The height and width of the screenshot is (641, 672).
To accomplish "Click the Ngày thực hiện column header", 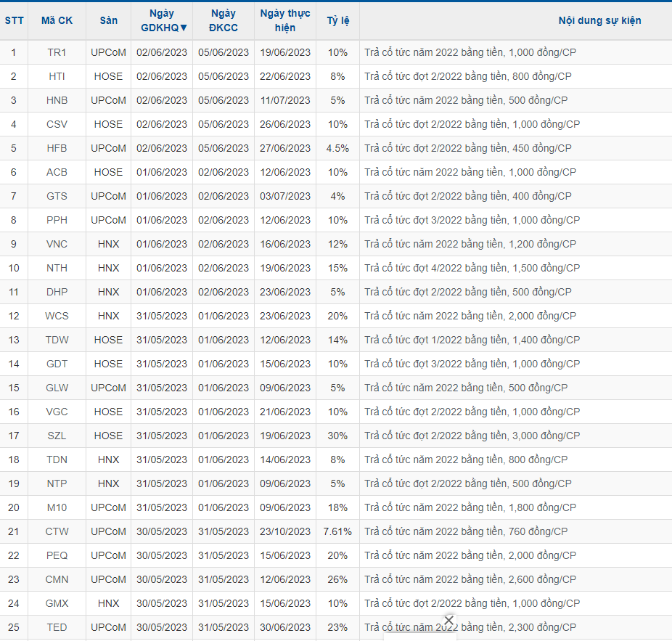I will coord(284,21).
